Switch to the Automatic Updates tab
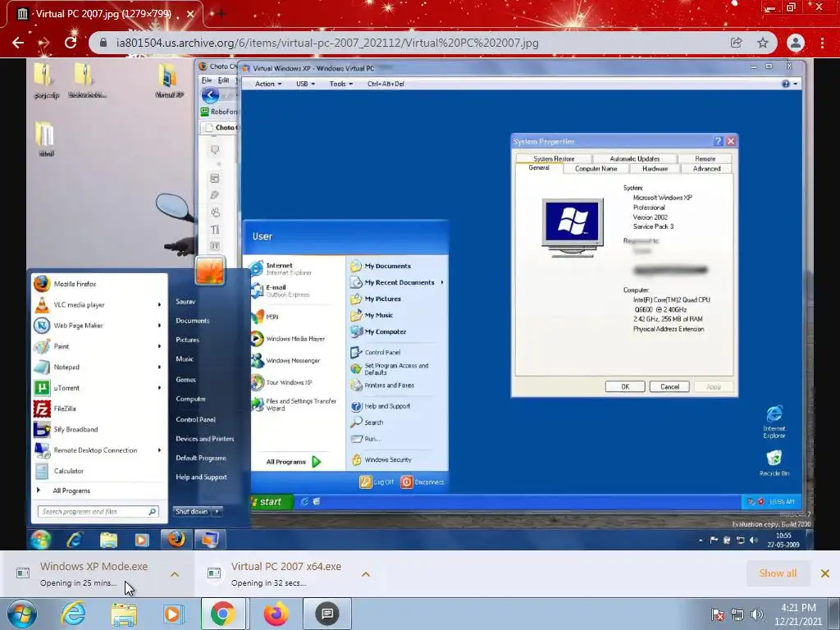This screenshot has width=840, height=630. [635, 158]
